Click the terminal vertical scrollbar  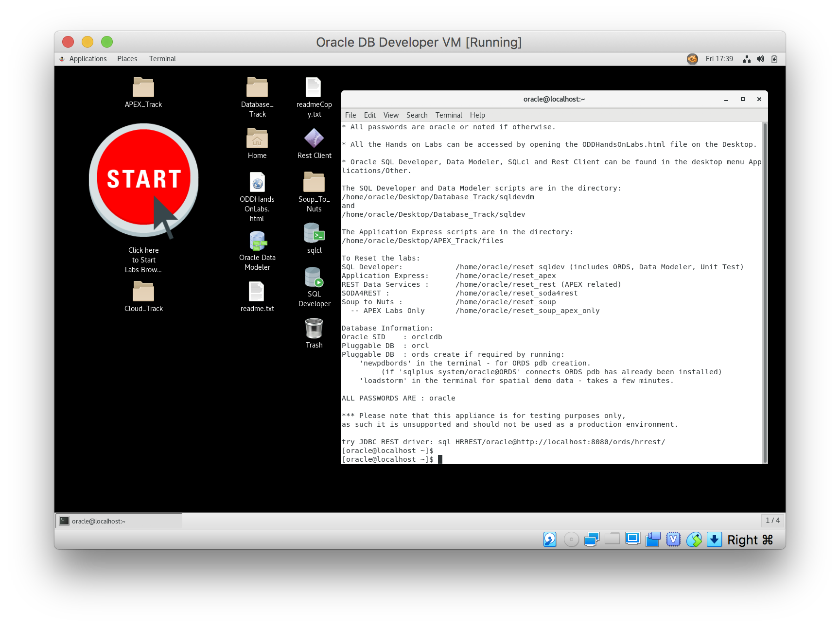[x=765, y=292]
